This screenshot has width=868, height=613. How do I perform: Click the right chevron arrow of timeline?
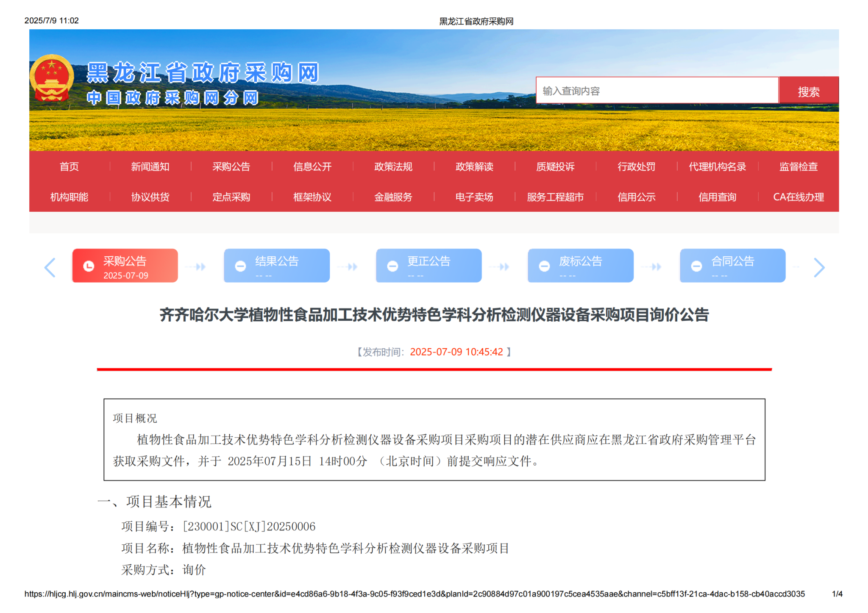[819, 267]
